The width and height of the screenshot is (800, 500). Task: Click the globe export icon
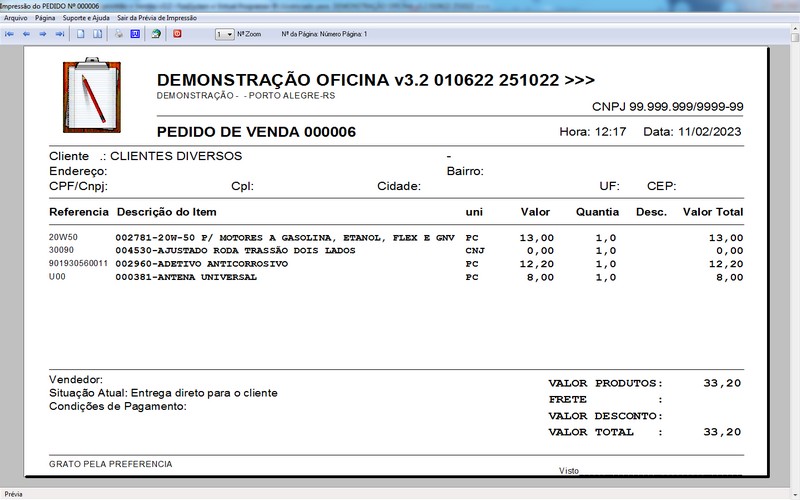[156, 34]
